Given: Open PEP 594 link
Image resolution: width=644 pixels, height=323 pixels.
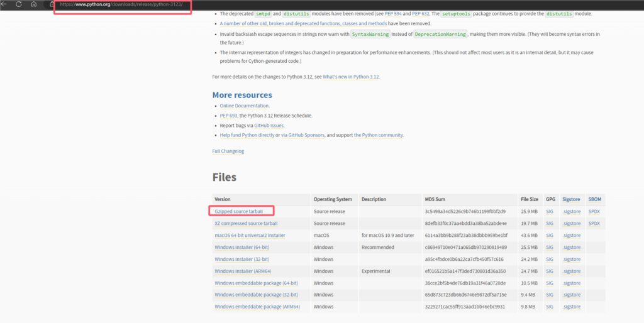Looking at the screenshot, I should 392,14.
